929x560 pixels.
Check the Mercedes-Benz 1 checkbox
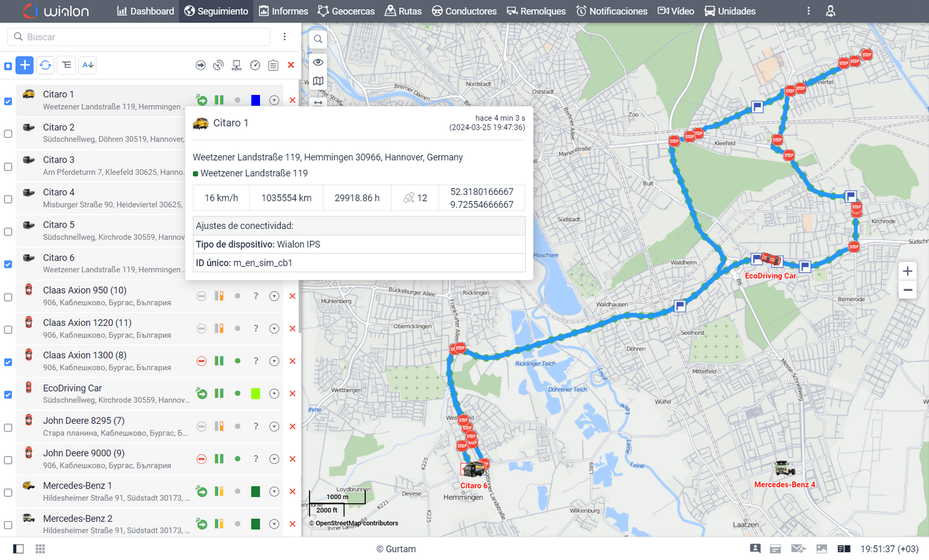point(8,492)
